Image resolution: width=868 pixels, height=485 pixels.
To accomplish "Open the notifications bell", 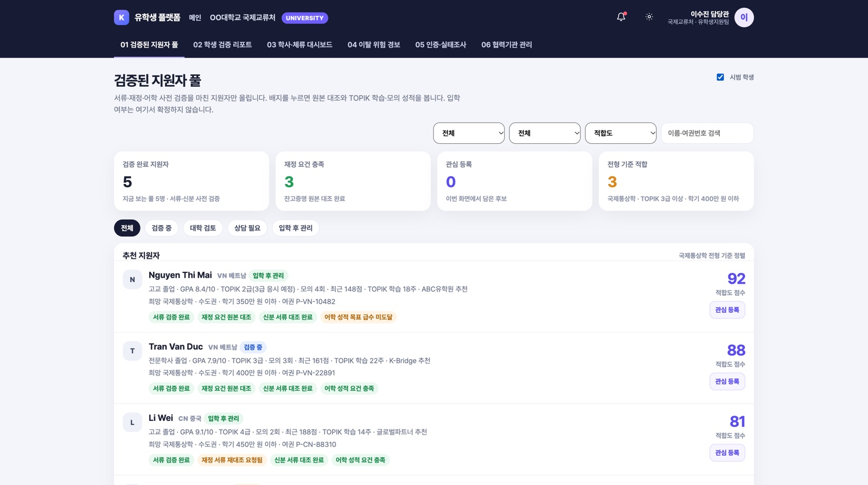I will pyautogui.click(x=621, y=17).
